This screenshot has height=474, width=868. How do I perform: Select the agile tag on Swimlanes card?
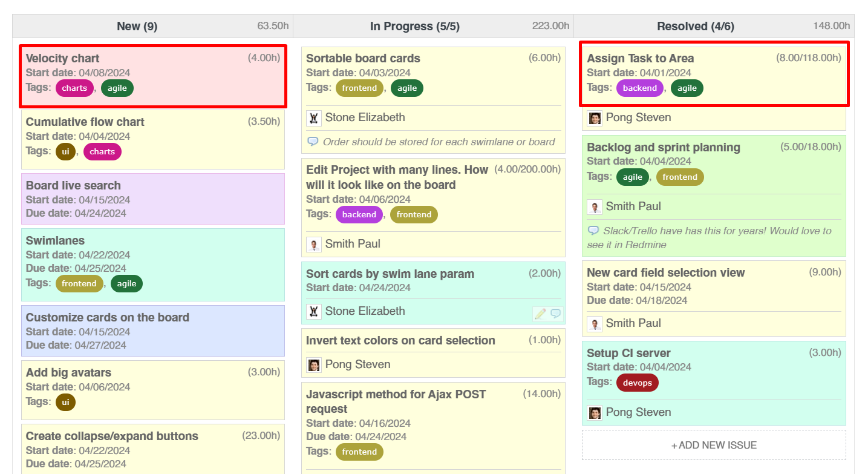coord(126,283)
